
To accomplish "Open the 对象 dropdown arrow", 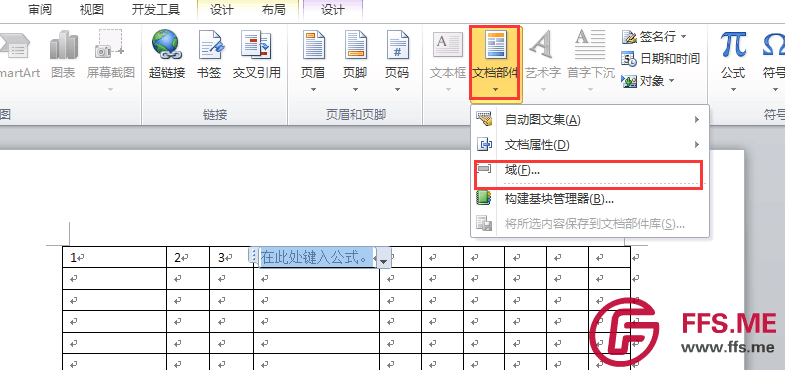I will [x=671, y=81].
